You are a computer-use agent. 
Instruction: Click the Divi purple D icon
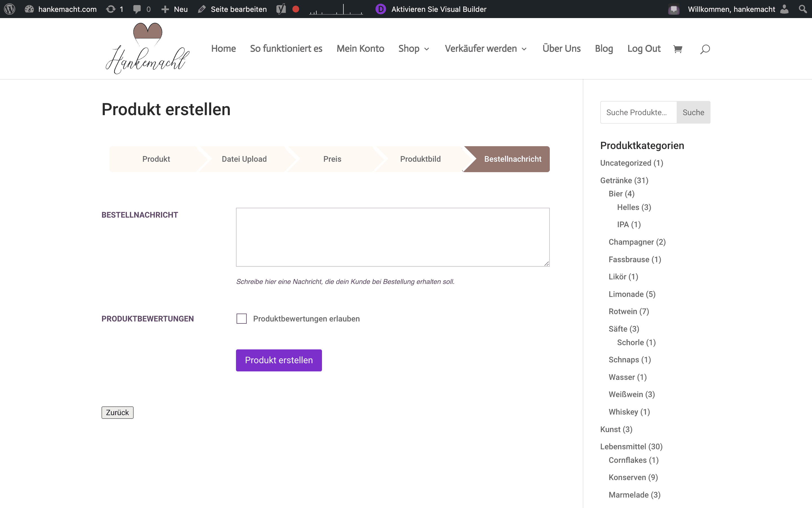(x=381, y=9)
